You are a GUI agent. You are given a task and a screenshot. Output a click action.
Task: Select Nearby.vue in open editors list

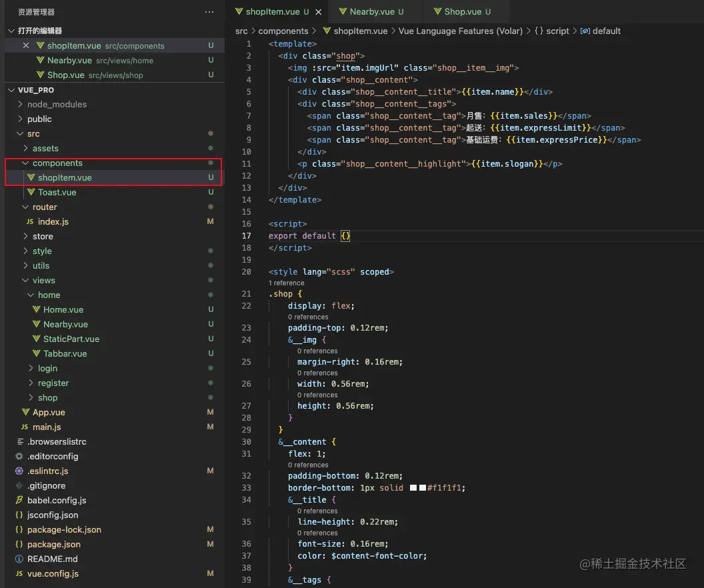pyautogui.click(x=115, y=60)
